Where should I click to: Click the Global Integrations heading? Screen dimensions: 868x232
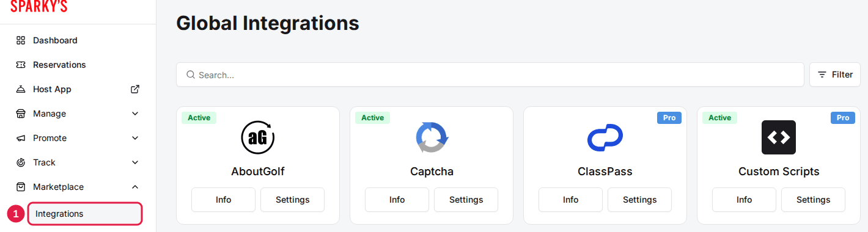[x=268, y=23]
